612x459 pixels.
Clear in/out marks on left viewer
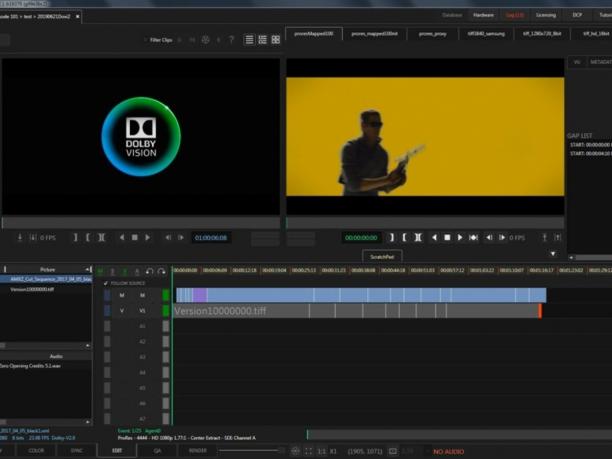pyautogui.click(x=101, y=237)
